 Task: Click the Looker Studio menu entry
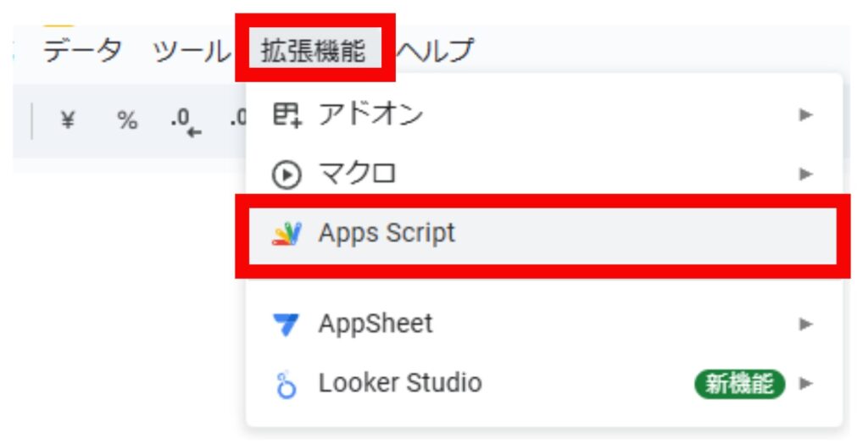tap(542, 383)
